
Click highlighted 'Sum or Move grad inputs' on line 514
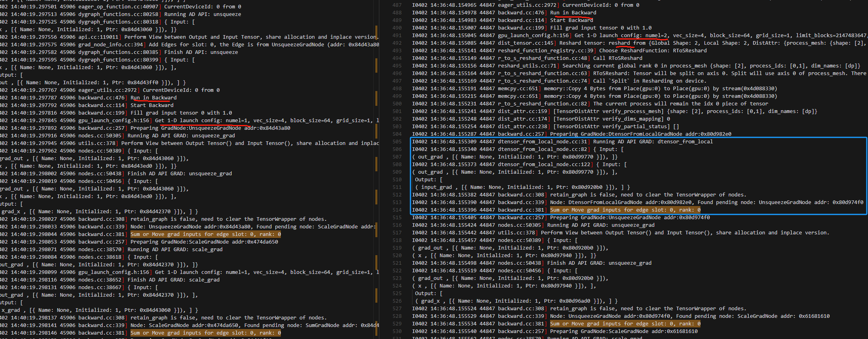point(625,210)
